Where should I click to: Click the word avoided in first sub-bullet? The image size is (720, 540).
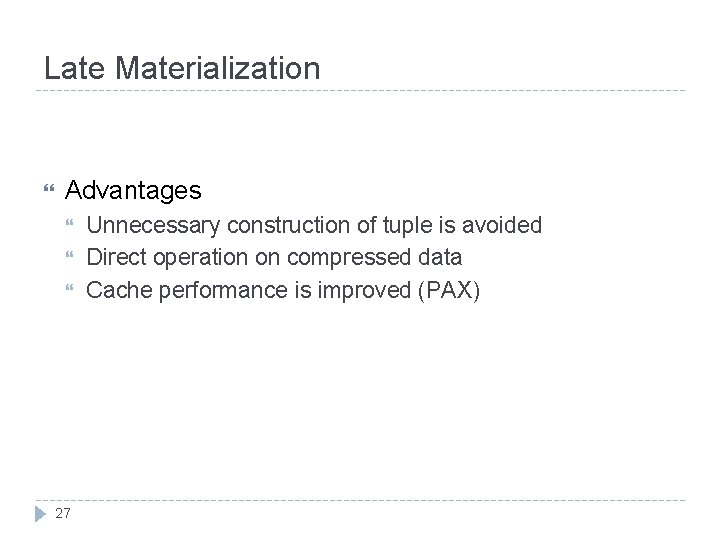click(x=502, y=225)
